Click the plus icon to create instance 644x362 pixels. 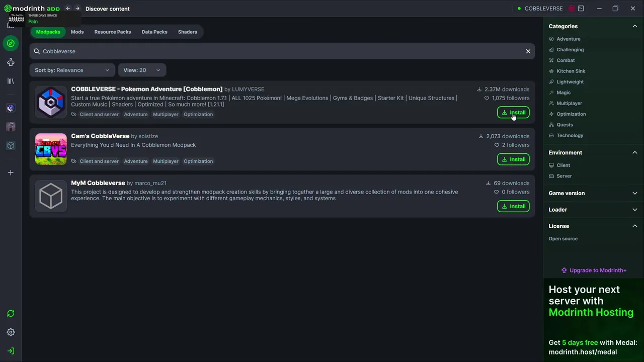(11, 172)
